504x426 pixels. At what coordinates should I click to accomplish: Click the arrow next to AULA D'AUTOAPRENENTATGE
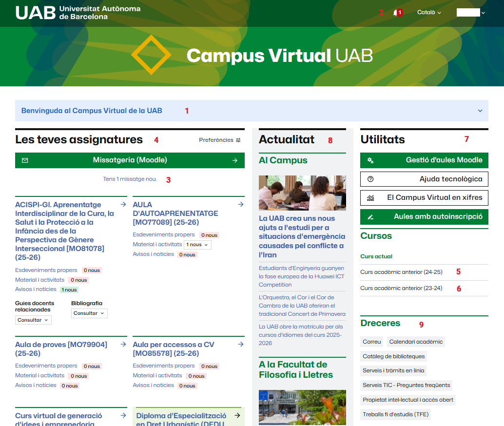point(241,204)
